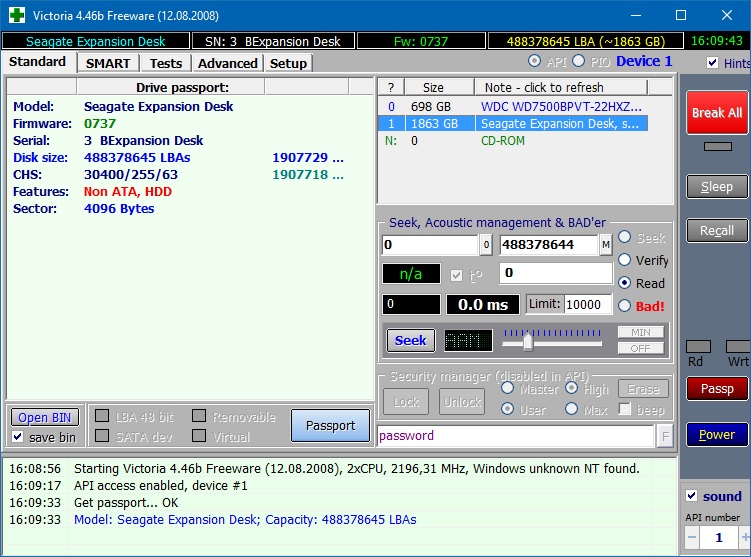Click the AAM MIN button
The height and width of the screenshot is (557, 751).
[640, 332]
